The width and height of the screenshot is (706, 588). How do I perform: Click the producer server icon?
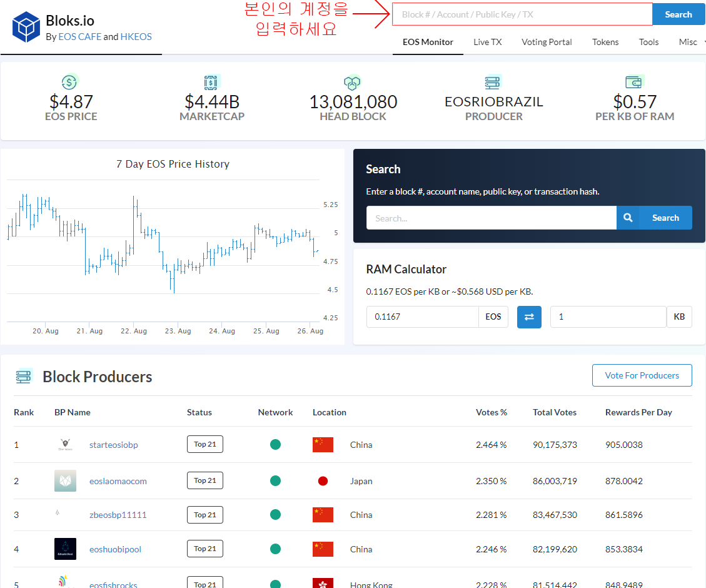pos(493,83)
